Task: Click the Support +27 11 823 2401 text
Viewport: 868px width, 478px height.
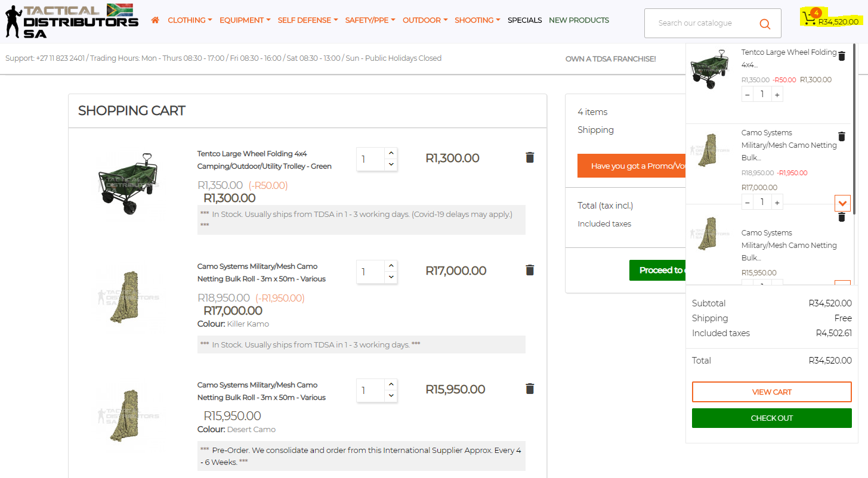Action: click(45, 58)
